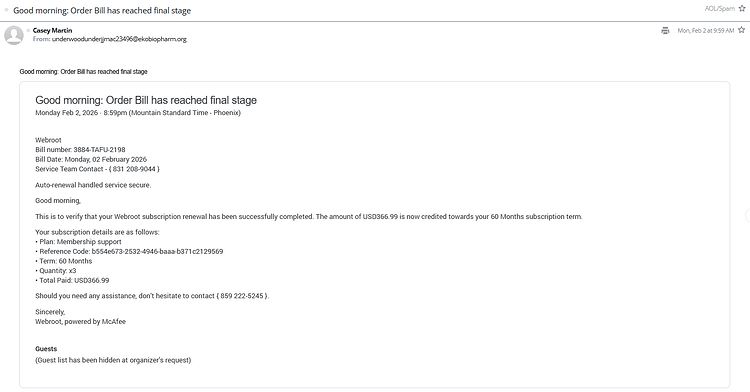This screenshot has height=392, width=750.
Task: Star the conversation next to the AOL/Spam label
Action: 742,9
